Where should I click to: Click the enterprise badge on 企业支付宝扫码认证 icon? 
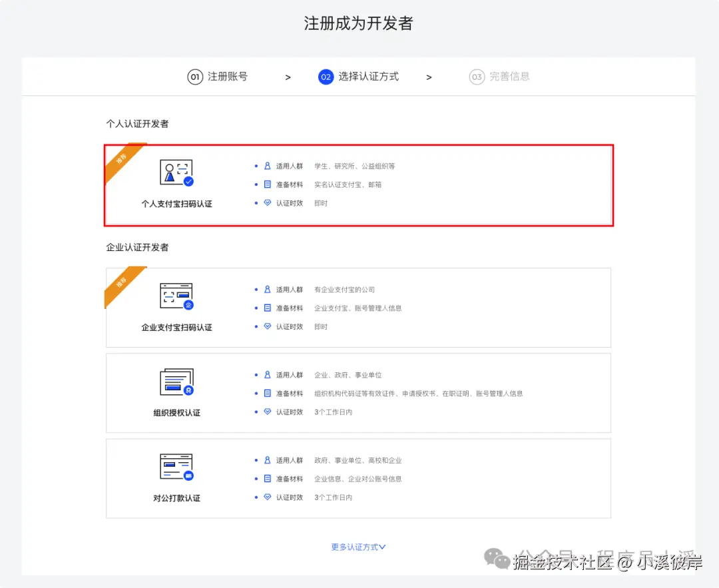click(188, 304)
